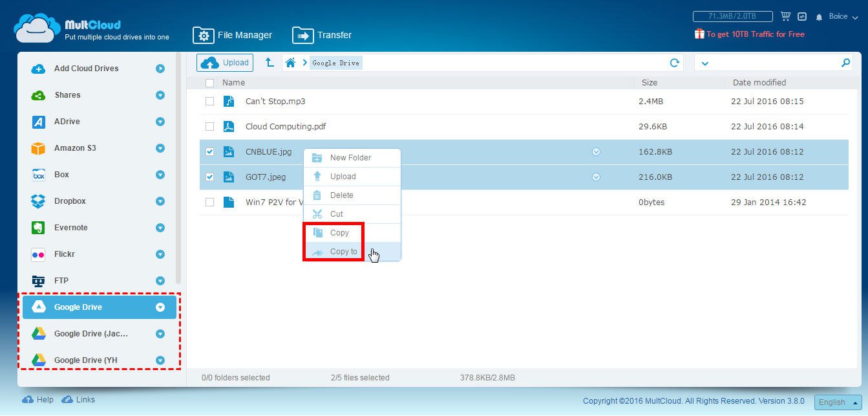Open the English language selector
The width and height of the screenshot is (868, 416).
(838, 402)
